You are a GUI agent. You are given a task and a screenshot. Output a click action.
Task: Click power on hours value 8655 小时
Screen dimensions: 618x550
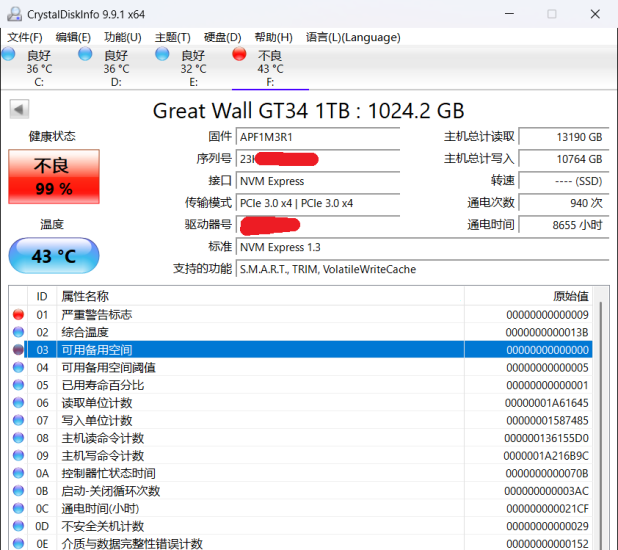pyautogui.click(x=564, y=225)
